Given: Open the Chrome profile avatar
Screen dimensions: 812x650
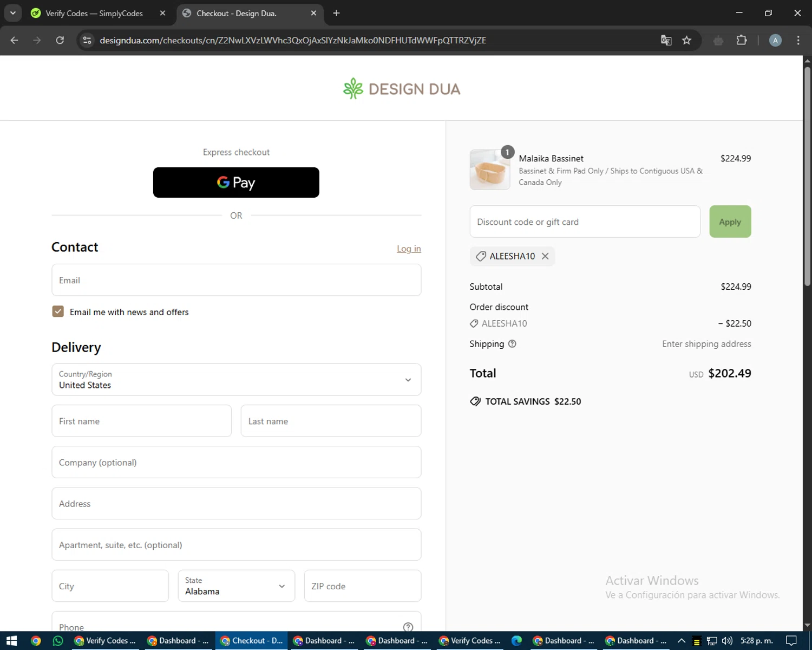Looking at the screenshot, I should point(775,40).
